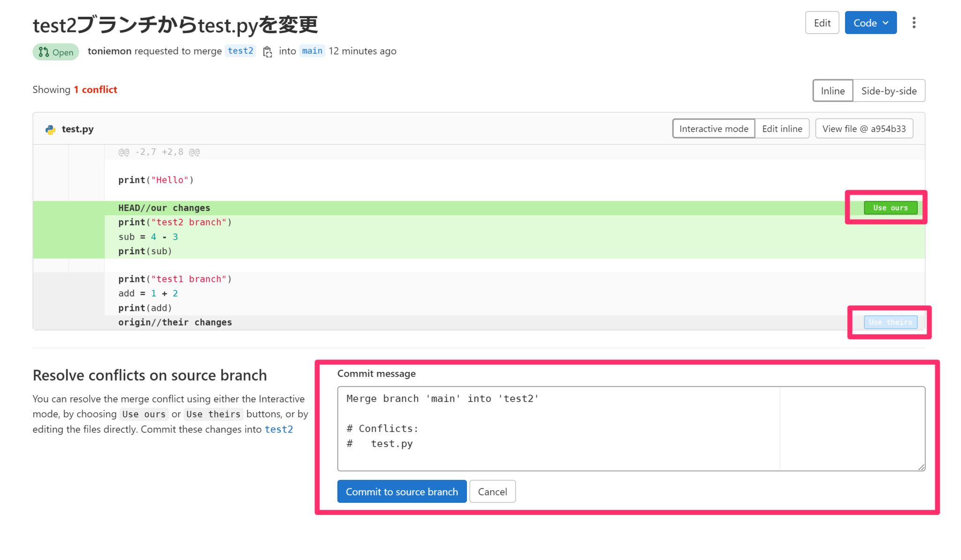Click the Open merge request status badge

point(56,52)
